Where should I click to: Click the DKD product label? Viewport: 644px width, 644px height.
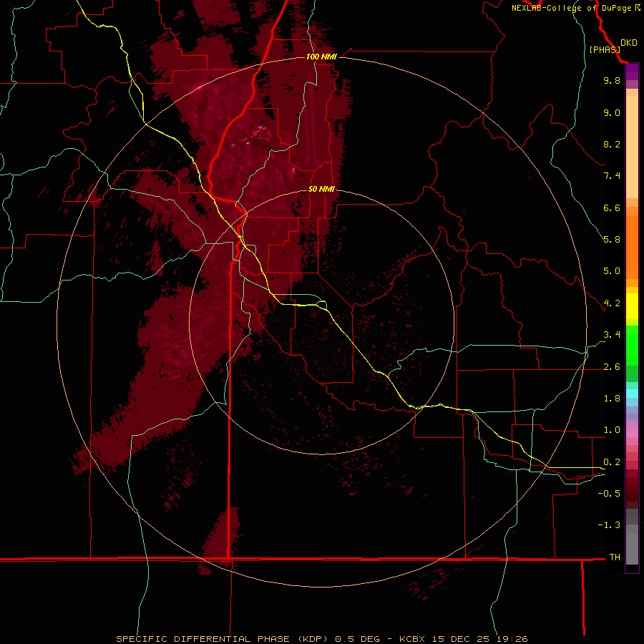click(x=629, y=43)
